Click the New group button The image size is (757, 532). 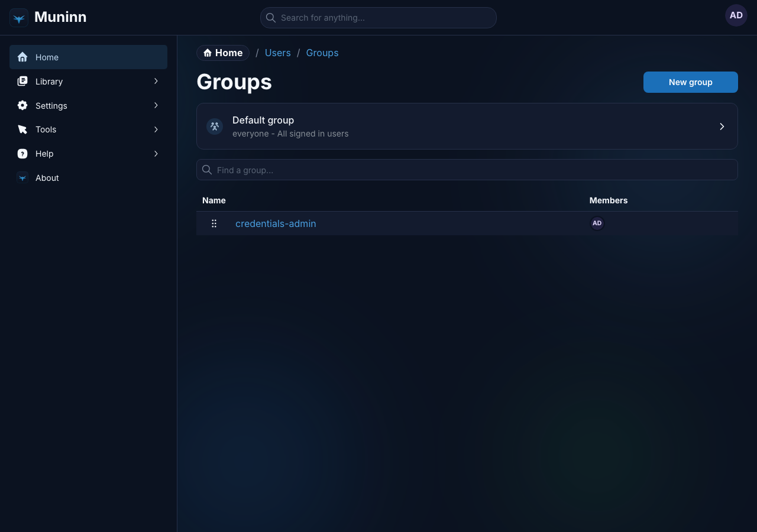[691, 82]
